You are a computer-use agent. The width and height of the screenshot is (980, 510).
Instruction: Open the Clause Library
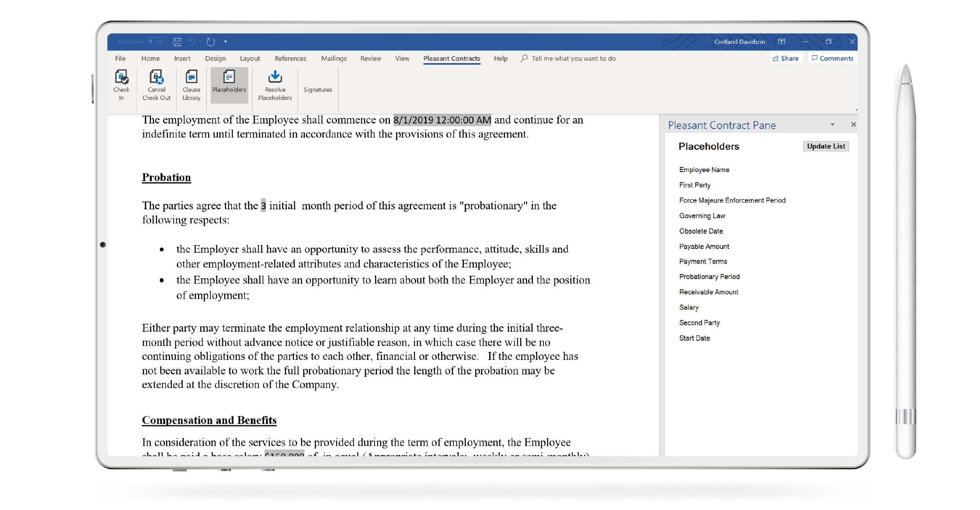pyautogui.click(x=191, y=85)
